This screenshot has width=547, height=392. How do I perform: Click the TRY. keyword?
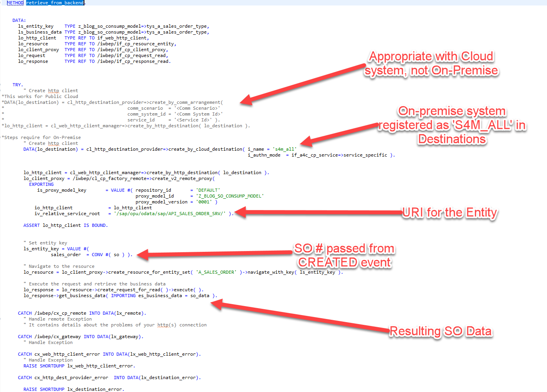(x=18, y=85)
